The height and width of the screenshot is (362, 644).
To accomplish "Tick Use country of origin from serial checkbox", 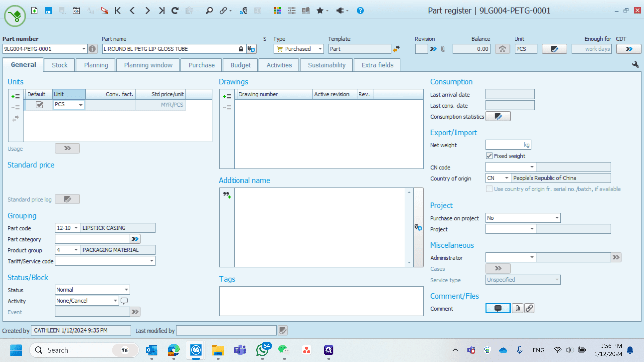I will tap(489, 189).
